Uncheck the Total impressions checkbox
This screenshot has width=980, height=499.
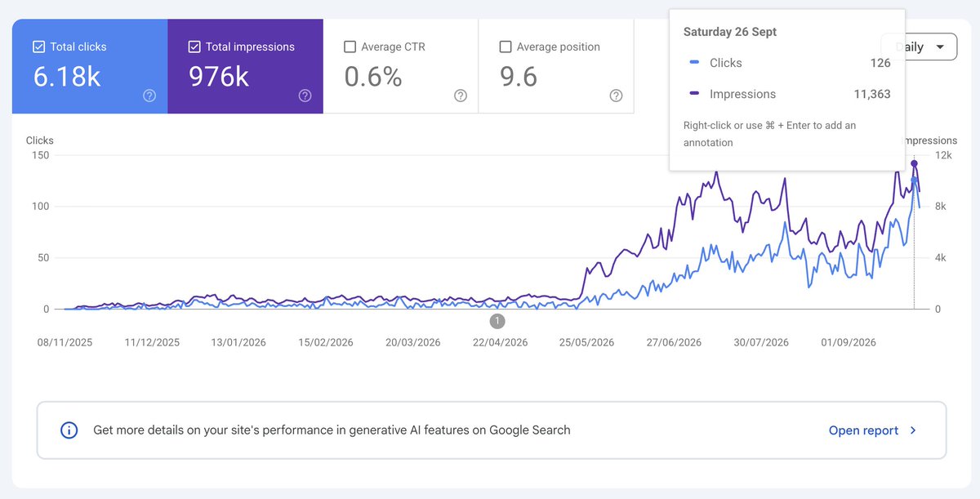click(194, 47)
